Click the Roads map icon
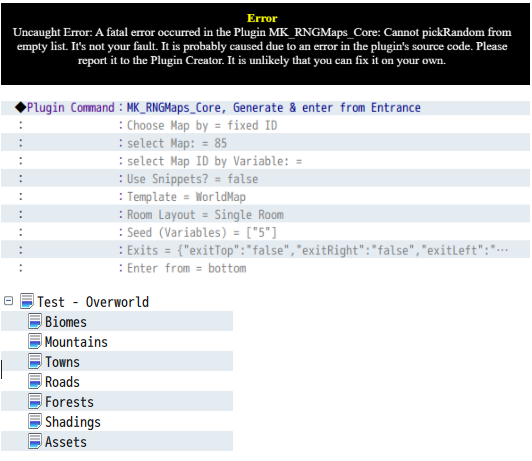This screenshot has height=461, width=532. pos(35,381)
